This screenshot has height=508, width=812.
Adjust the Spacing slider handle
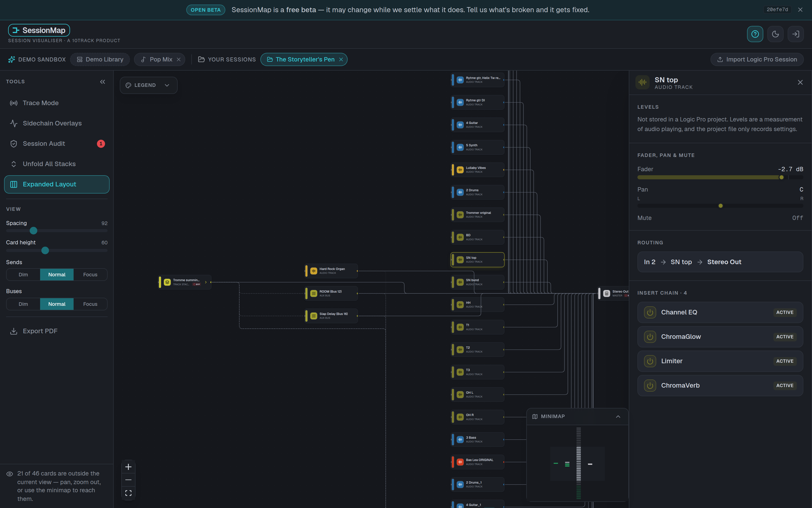pos(33,231)
